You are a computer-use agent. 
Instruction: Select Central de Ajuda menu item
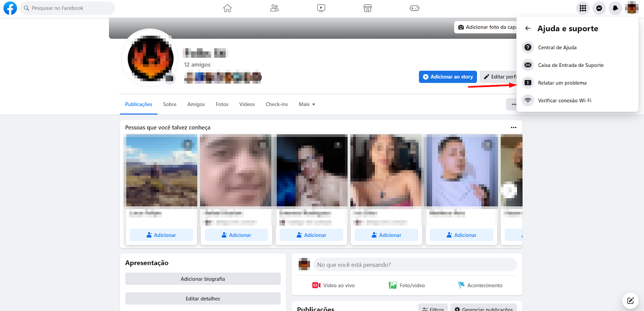pos(557,48)
